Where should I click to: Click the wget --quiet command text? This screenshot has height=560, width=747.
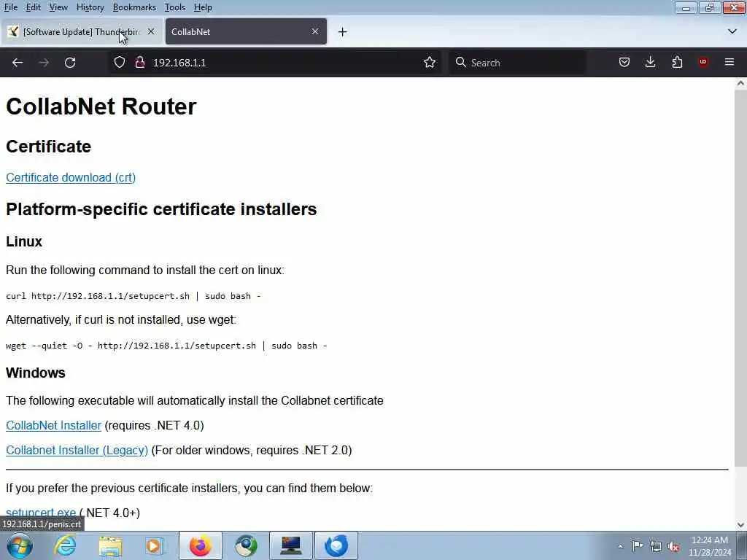[x=166, y=346]
